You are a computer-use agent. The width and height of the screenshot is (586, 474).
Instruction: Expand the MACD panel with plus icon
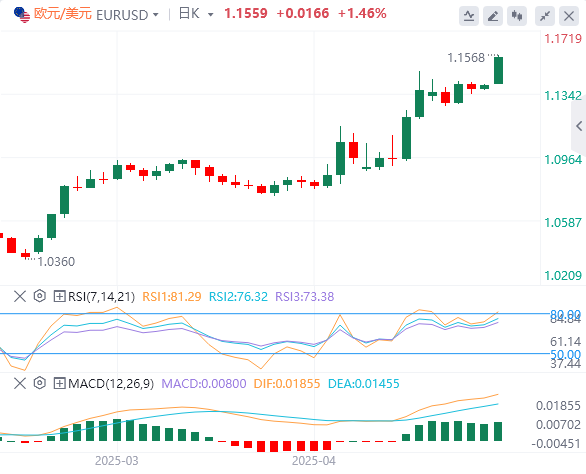click(x=59, y=383)
